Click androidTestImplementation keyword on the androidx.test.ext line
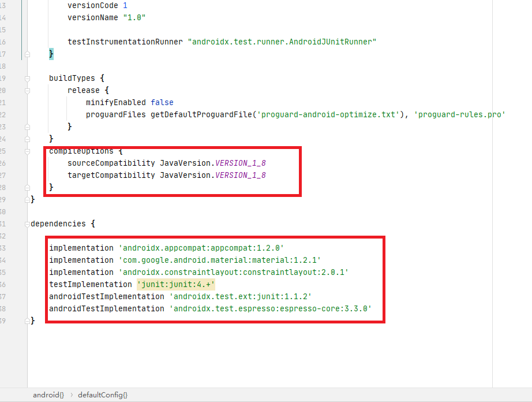This screenshot has width=532, height=402. coord(107,297)
